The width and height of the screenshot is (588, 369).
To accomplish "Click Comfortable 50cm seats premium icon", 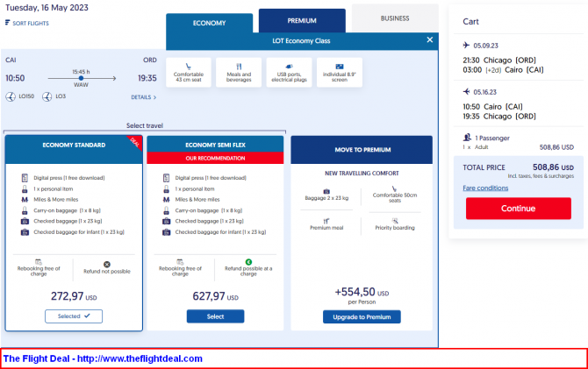I will click(x=394, y=188).
